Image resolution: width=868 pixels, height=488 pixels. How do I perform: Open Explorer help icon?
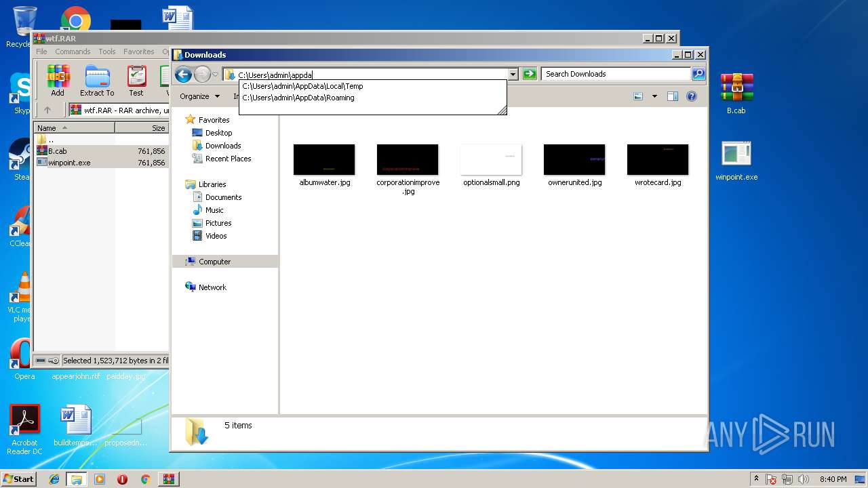click(x=692, y=96)
